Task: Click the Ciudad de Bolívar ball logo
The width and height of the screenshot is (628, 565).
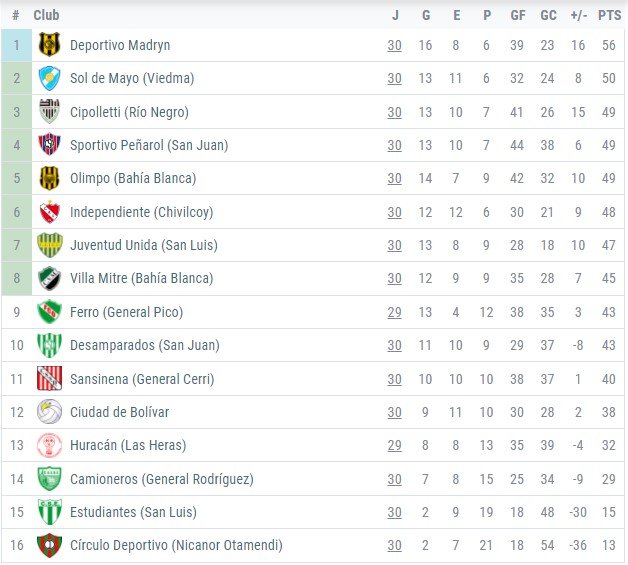Action: point(49,412)
